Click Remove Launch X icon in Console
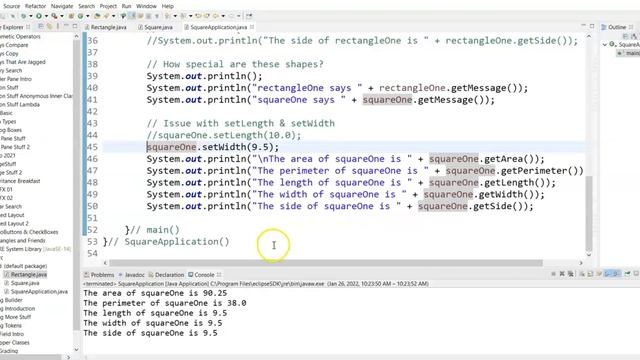The height and width of the screenshot is (360, 640). click(x=562, y=274)
